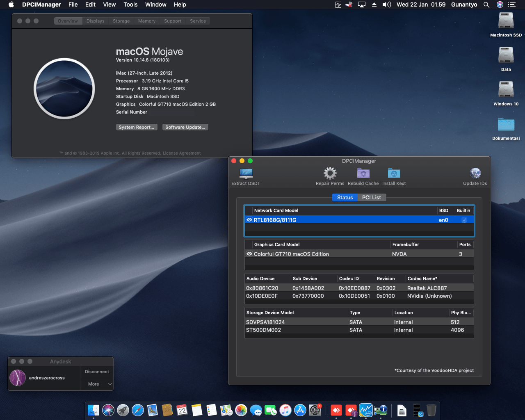Click the Extract DSDT icon in DPCIManager

[246, 173]
